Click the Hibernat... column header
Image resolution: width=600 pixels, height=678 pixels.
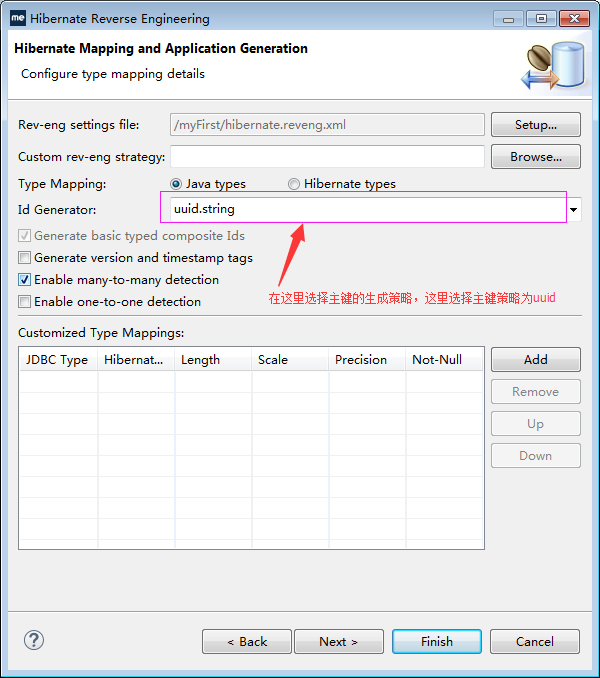pyautogui.click(x=136, y=359)
